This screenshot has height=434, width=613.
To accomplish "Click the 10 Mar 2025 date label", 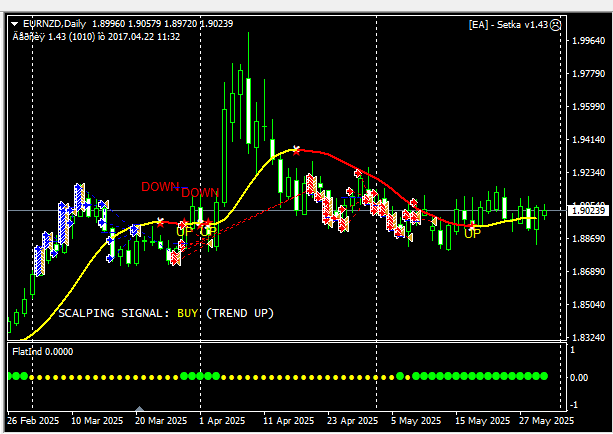I will [x=97, y=421].
